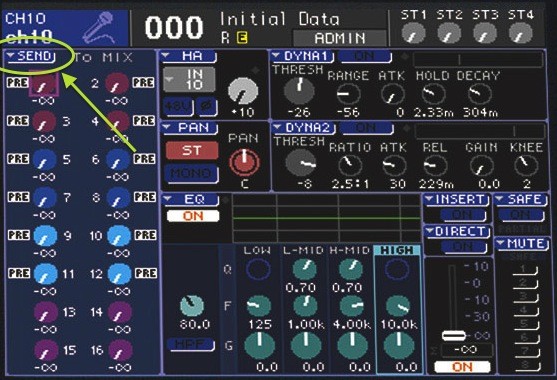This screenshot has width=557, height=380.
Task: Select the MIX 16 send knob
Action: pyautogui.click(x=120, y=351)
